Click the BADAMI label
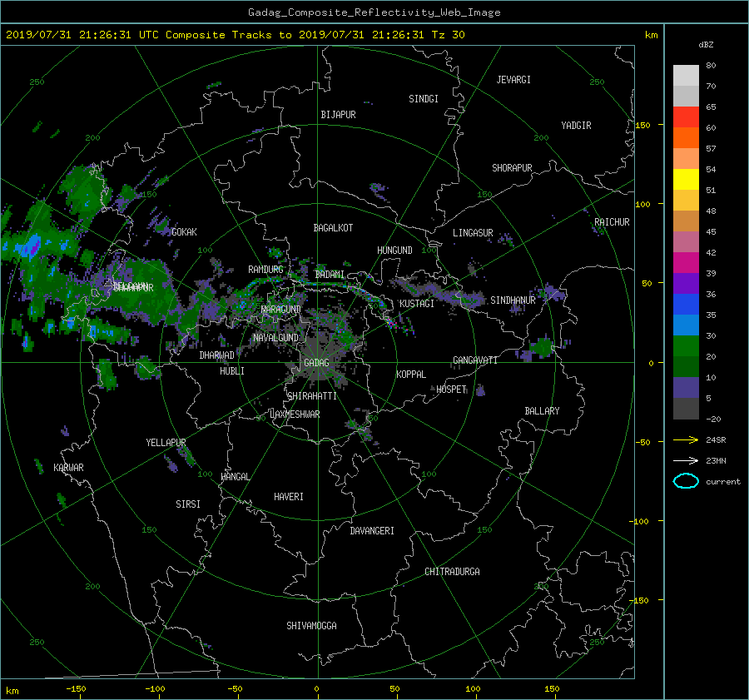Viewport: 749px width, 700px height. [330, 275]
